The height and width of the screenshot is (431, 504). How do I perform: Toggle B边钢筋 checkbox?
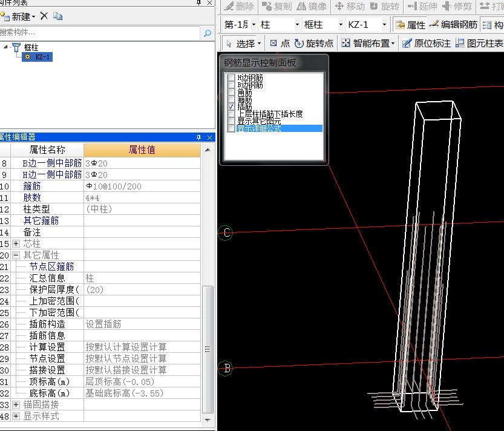pos(231,85)
